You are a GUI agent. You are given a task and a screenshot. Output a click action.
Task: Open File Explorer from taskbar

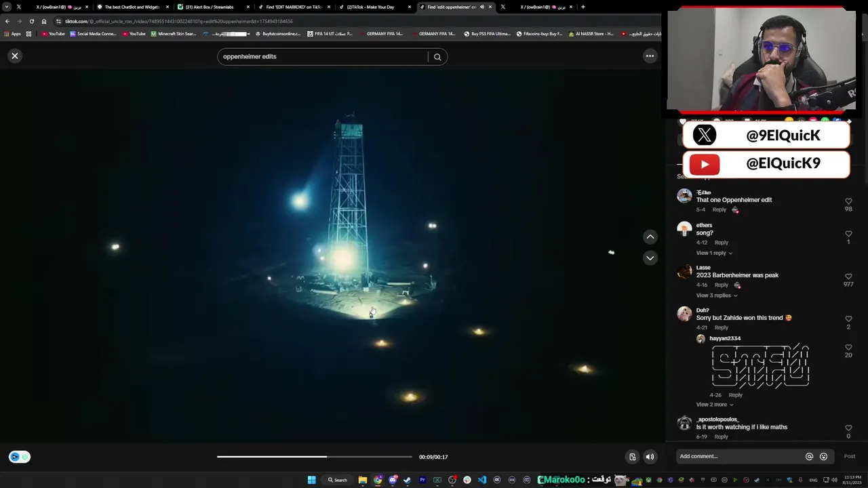click(363, 480)
